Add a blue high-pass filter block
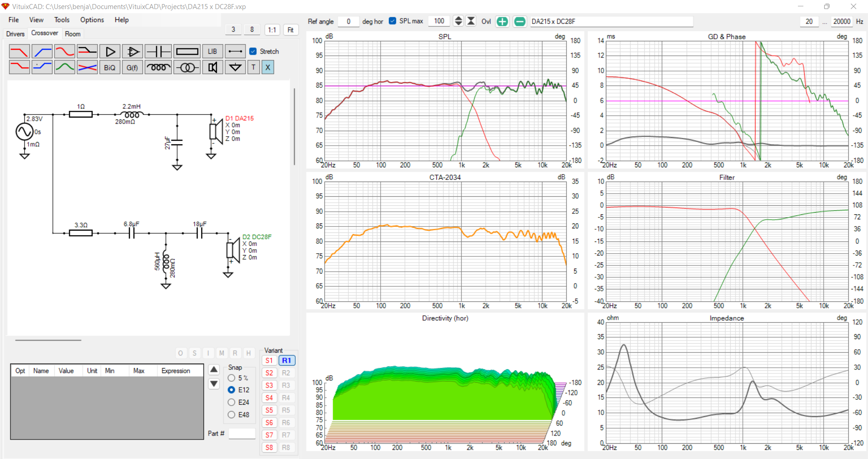Viewport: 868px width, 459px height. tap(42, 52)
